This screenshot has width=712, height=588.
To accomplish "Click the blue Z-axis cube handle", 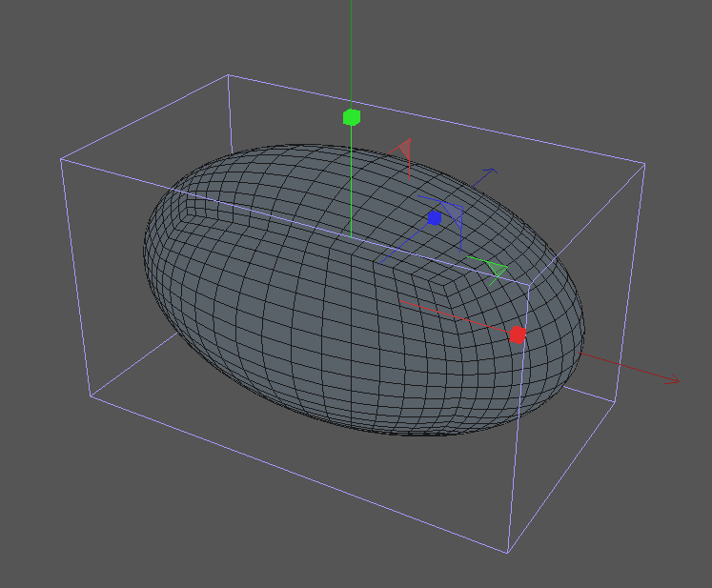I will tap(435, 218).
